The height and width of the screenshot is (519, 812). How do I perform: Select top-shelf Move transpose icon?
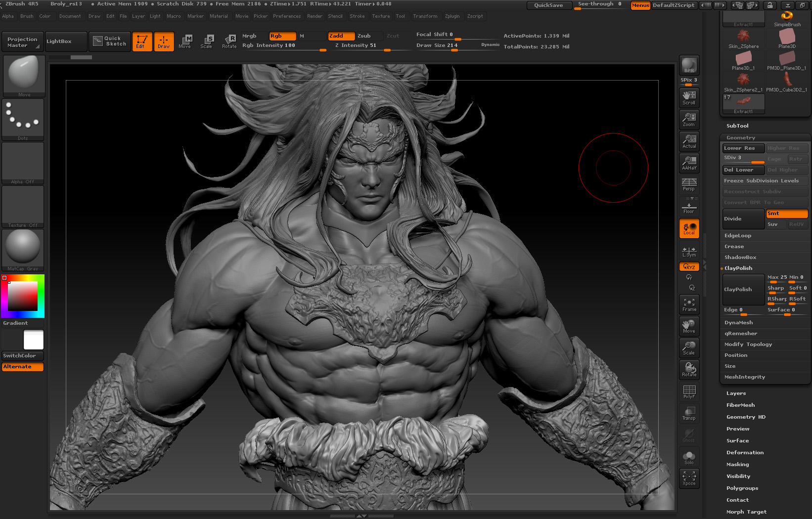pos(185,42)
